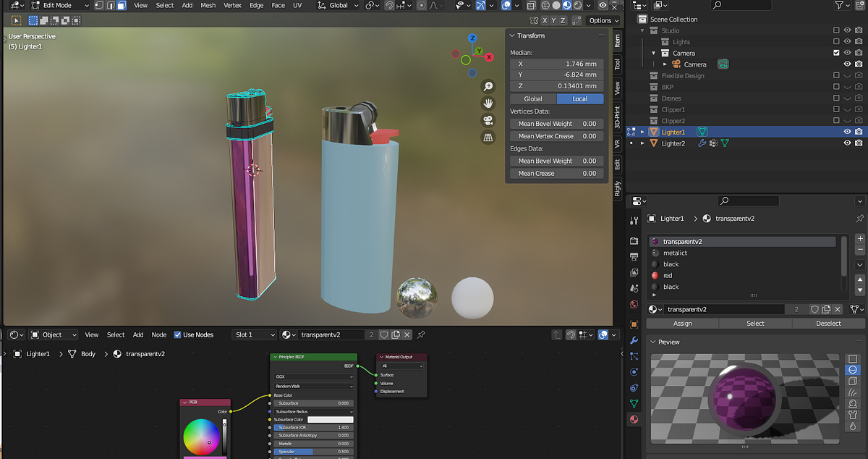Enable wireframe viewport shading mode
This screenshot has width=868, height=459.
545,6
